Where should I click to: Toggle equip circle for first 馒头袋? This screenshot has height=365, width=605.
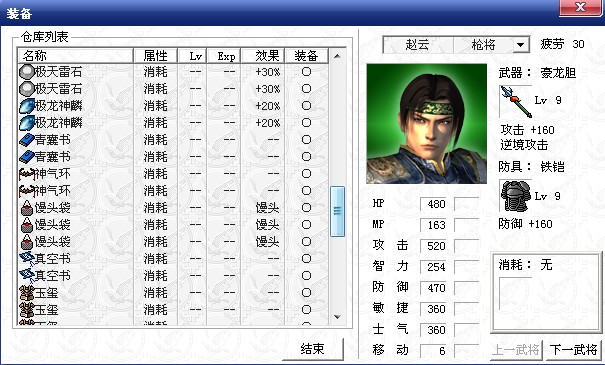[x=306, y=208]
